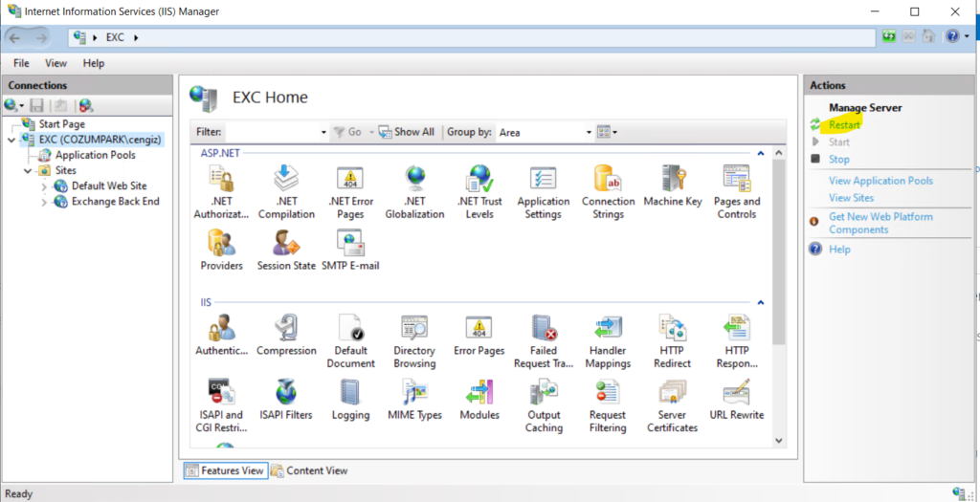Viewport: 980px width, 502px height.
Task: Open the Server Certificates feature
Action: coord(673,405)
